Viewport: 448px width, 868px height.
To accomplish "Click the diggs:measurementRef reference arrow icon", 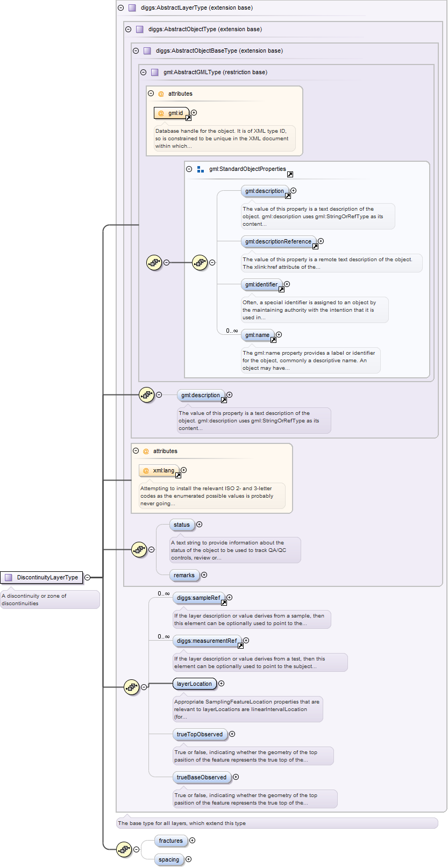I will [240, 645].
